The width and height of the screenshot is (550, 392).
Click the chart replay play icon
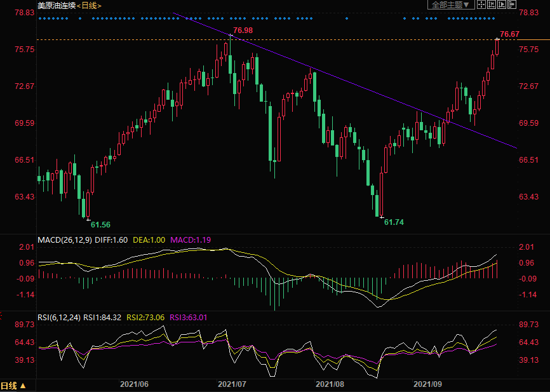coord(501,5)
